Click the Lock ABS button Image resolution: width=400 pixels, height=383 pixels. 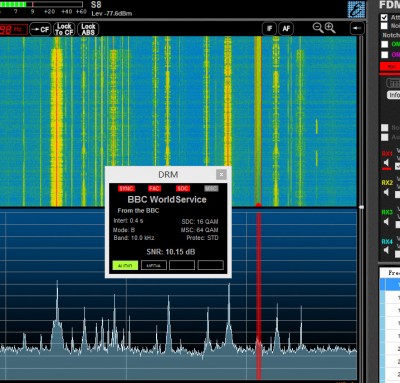(x=88, y=29)
